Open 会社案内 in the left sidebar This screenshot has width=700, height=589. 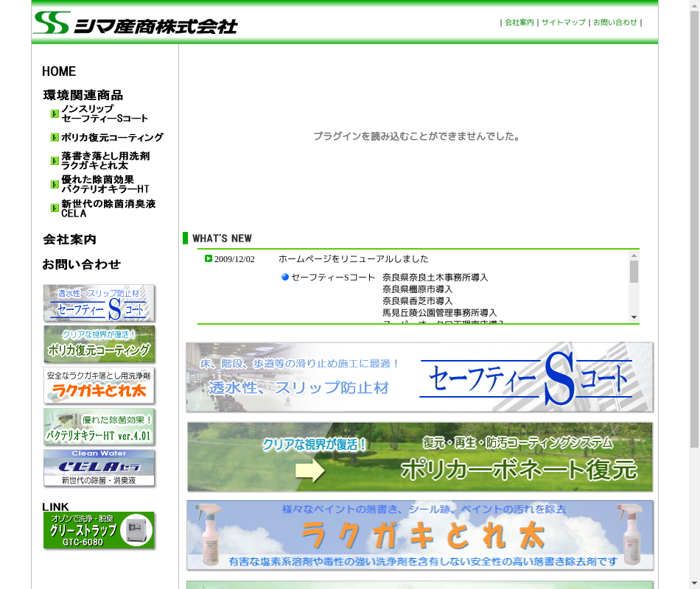click(69, 239)
